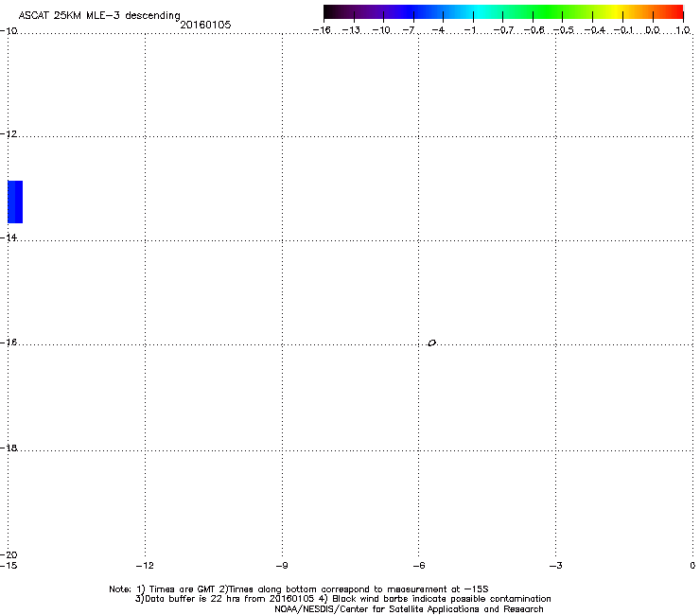Click the -0.1 color bar tick label
This screenshot has width=700, height=615.
(x=623, y=30)
